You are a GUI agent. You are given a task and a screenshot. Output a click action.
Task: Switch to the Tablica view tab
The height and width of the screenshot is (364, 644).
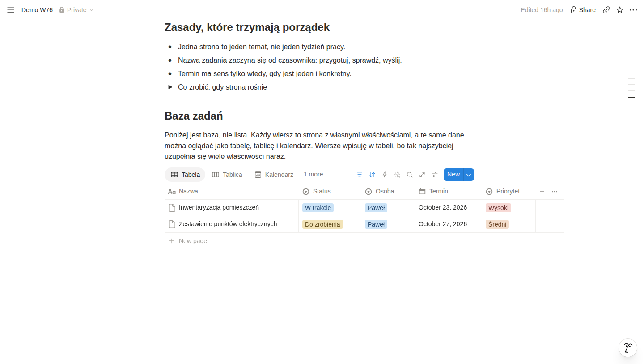tap(227, 175)
